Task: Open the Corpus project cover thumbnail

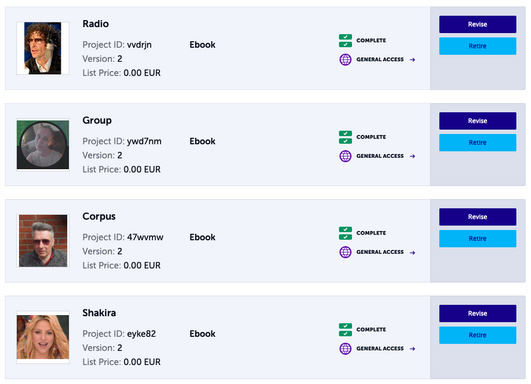Action: coord(43,241)
